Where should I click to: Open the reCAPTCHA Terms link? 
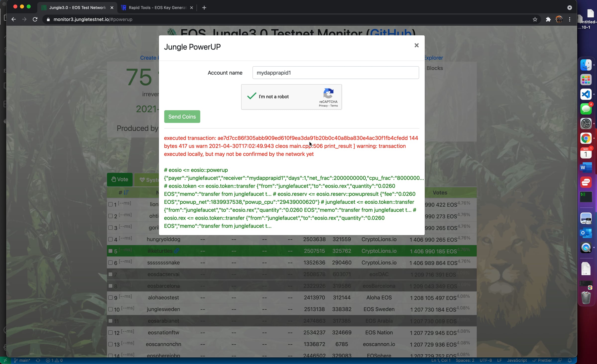click(x=334, y=106)
